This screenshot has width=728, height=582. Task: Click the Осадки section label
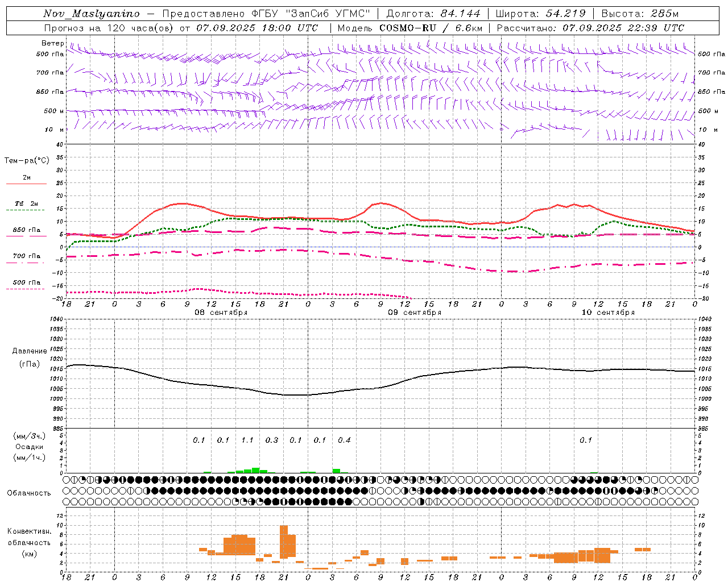pyautogui.click(x=30, y=447)
